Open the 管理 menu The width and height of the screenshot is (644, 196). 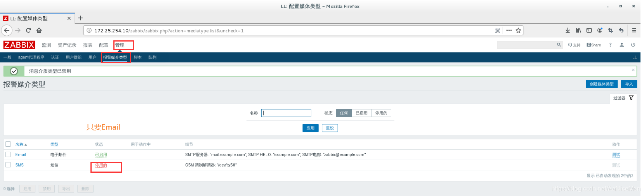click(x=120, y=45)
